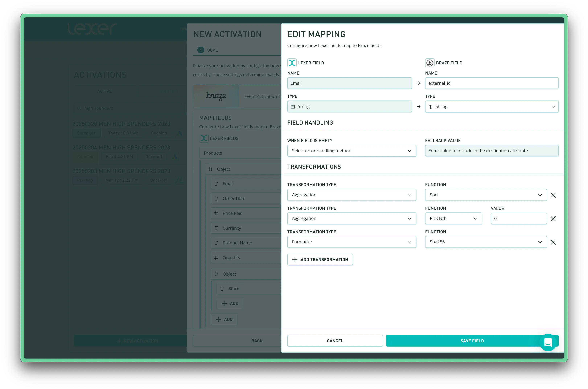Screen dimensions: 588x389
Task: Open the Braze field Type dropdown
Action: (x=492, y=107)
